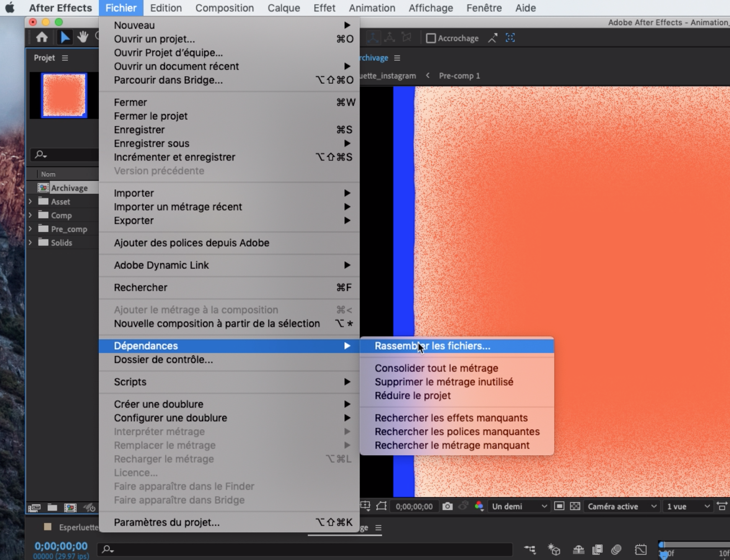Viewport: 730px width, 560px height.
Task: Choose Réduire le projet
Action: tap(457, 396)
